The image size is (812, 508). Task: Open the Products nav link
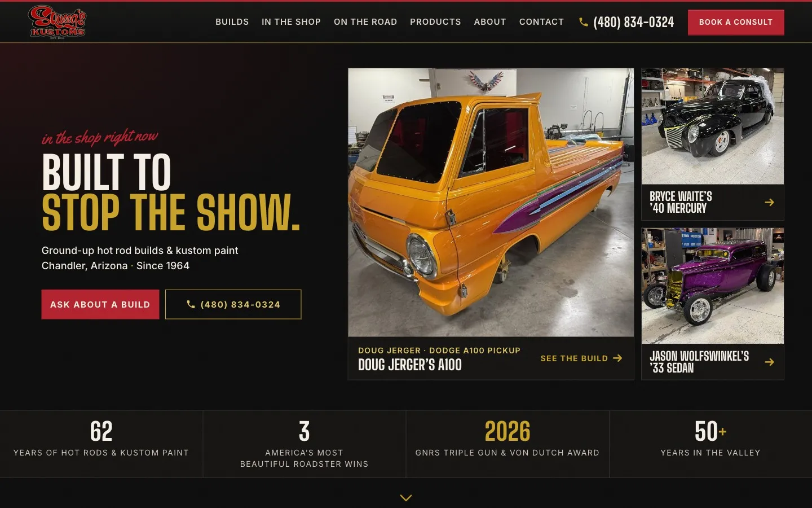tap(435, 22)
